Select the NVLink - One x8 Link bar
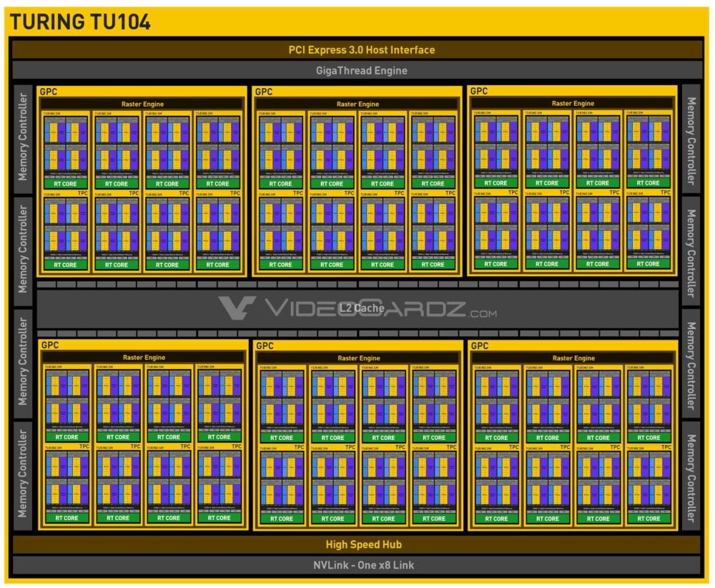Image resolution: width=715 pixels, height=588 pixels. tap(357, 565)
